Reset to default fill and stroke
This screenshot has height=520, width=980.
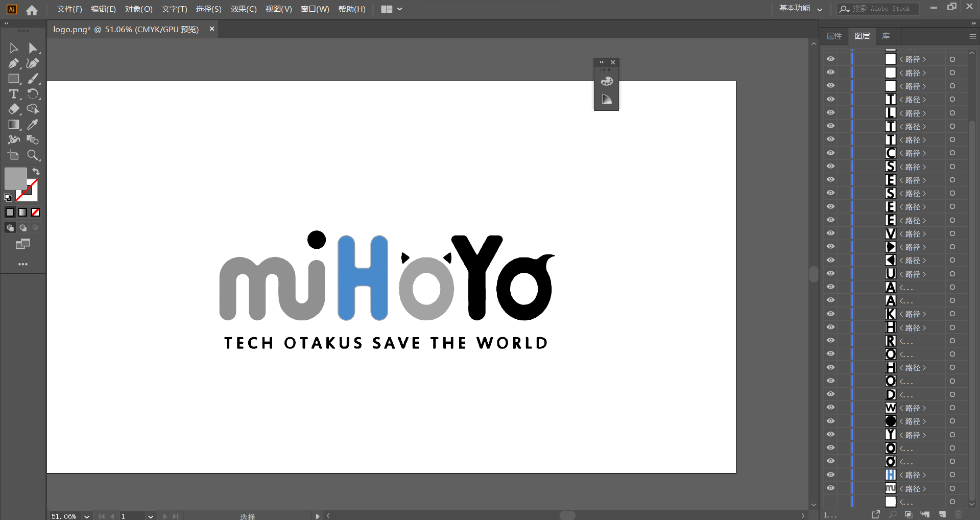(8, 198)
